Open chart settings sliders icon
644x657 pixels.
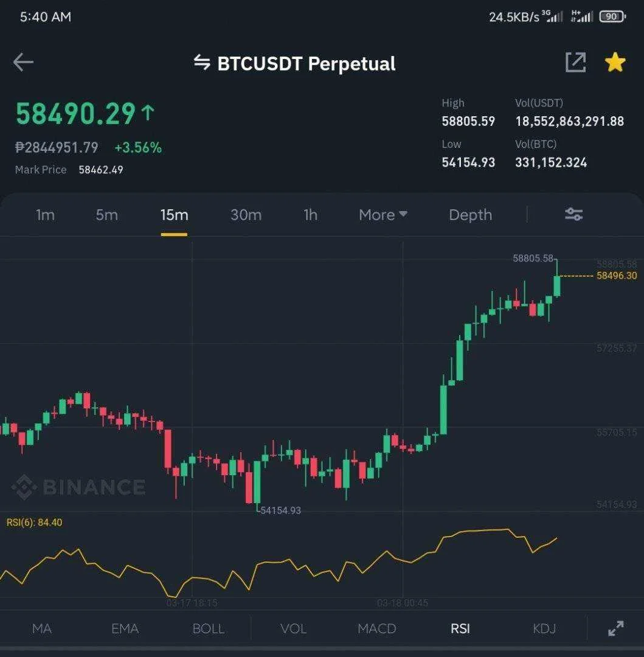(x=573, y=214)
